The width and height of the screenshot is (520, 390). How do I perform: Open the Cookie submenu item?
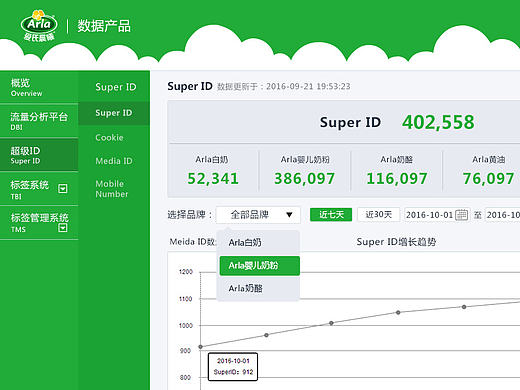tap(109, 137)
